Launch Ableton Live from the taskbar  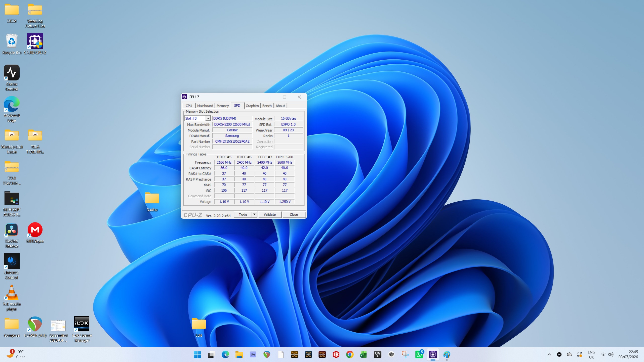coord(253,354)
